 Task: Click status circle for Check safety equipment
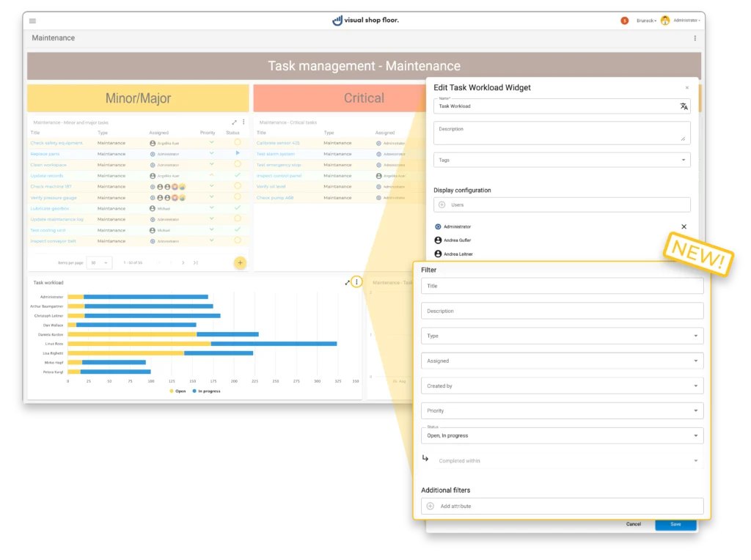[237, 143]
